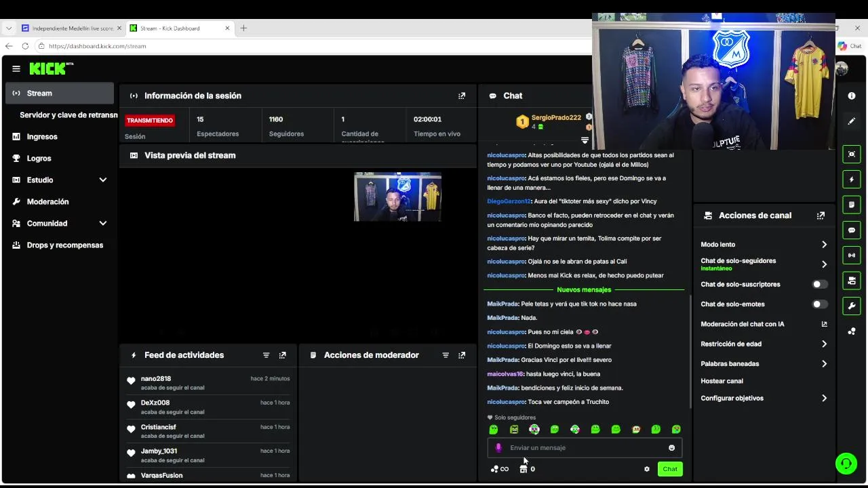The image size is (868, 488).
Task: Open Moderación del chat con IA
Action: coord(764,324)
